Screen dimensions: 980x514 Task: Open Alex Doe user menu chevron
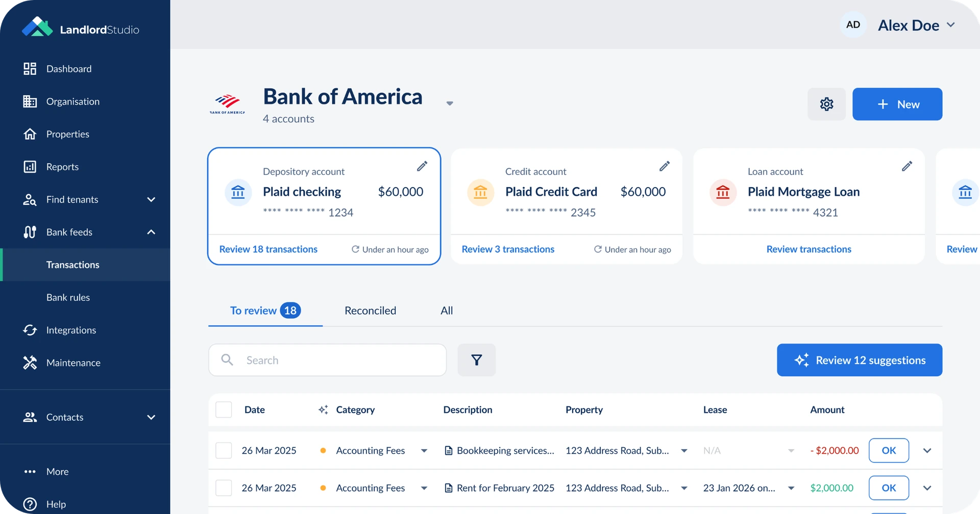click(951, 25)
